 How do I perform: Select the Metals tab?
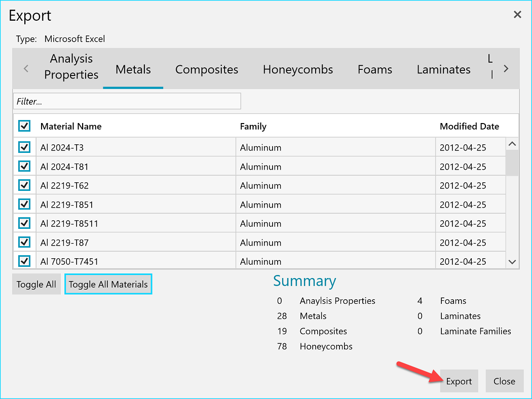click(133, 69)
